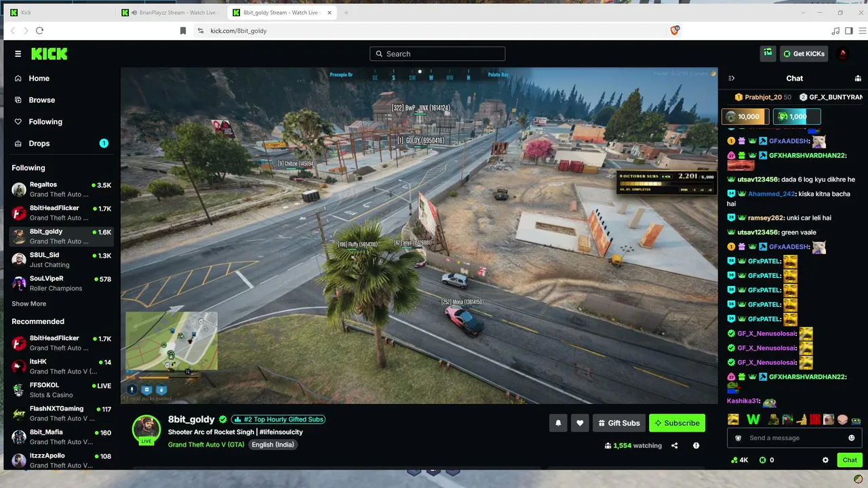Click the Send a message input
This screenshot has width=868, height=488.
(x=793, y=438)
